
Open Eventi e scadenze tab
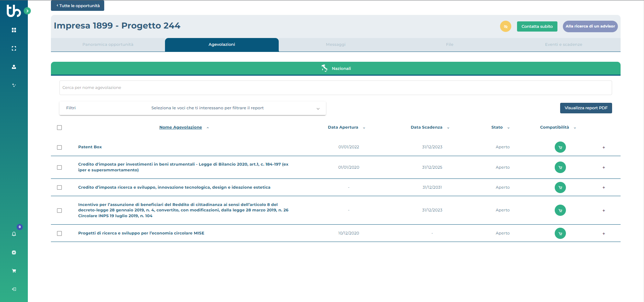coord(564,45)
